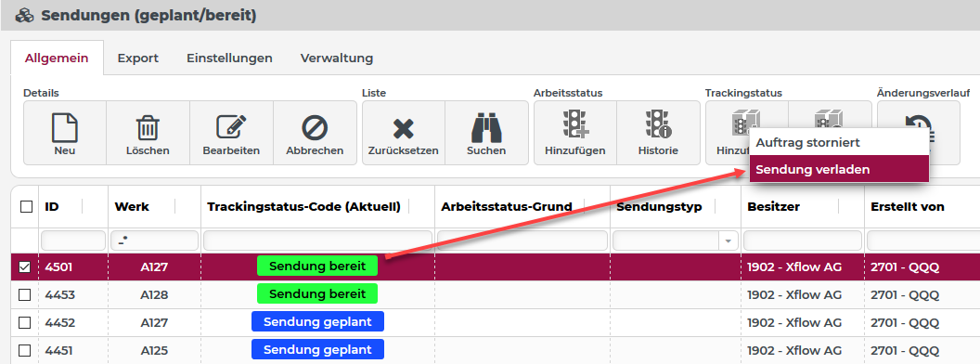Uncheck row 4501 checkbox
This screenshot has width=980, height=364.
coord(24,267)
